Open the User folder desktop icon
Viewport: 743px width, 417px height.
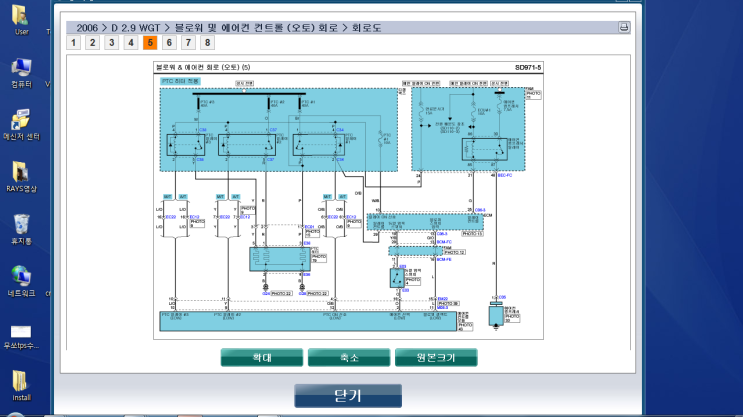(21, 20)
